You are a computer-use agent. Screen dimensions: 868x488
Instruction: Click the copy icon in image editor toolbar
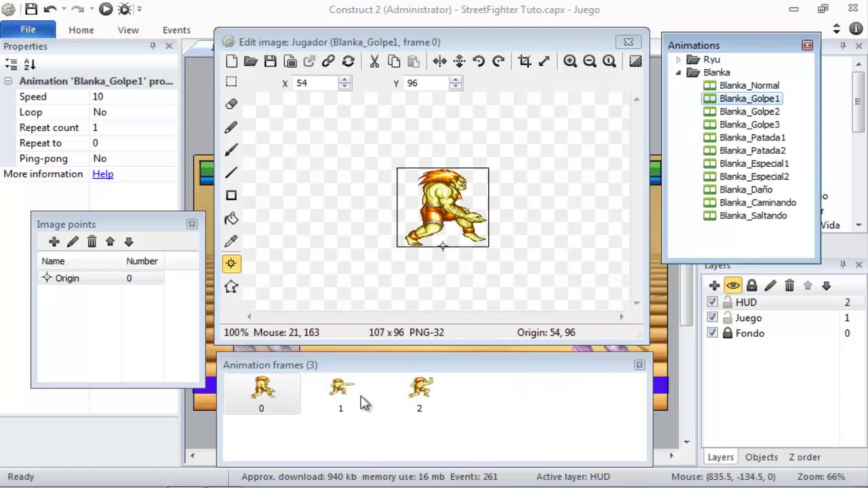393,62
